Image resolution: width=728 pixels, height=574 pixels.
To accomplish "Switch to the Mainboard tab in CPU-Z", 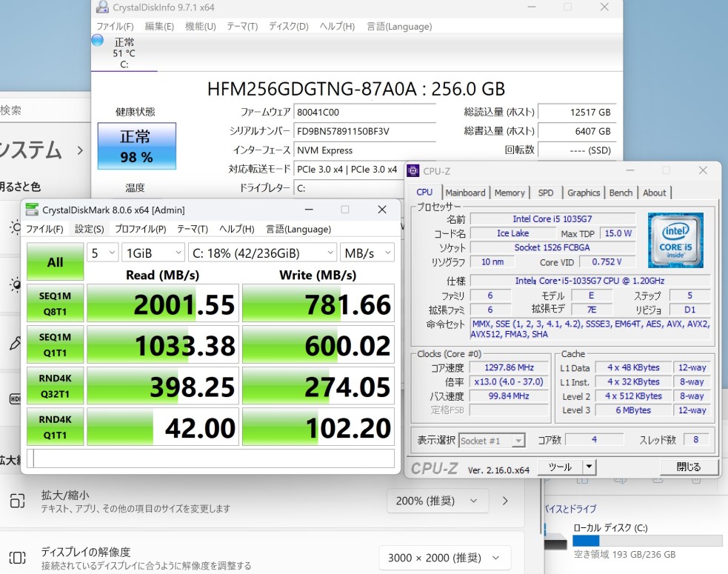I will (x=465, y=193).
